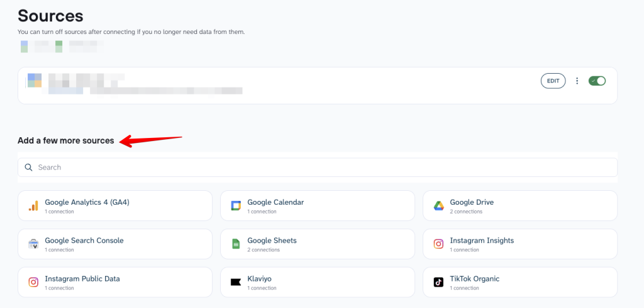Click the black Klaviyo flag icon
This screenshot has width=644, height=308.
point(236,282)
